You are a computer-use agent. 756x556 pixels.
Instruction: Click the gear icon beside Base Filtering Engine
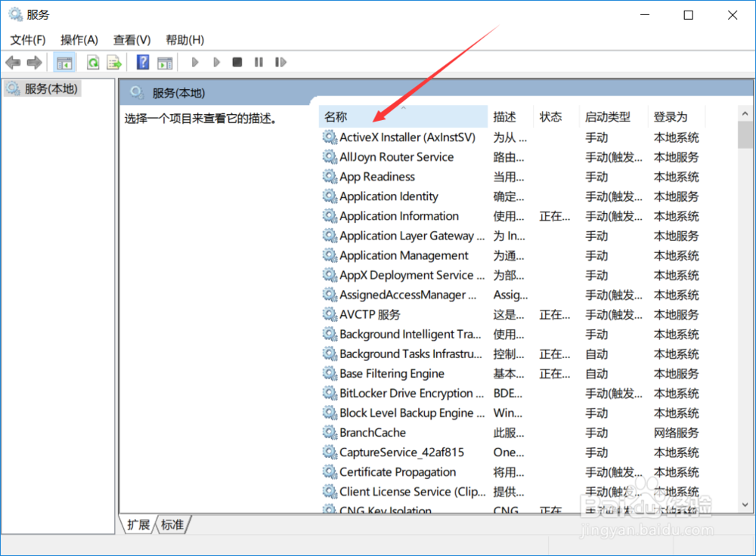pyautogui.click(x=330, y=374)
